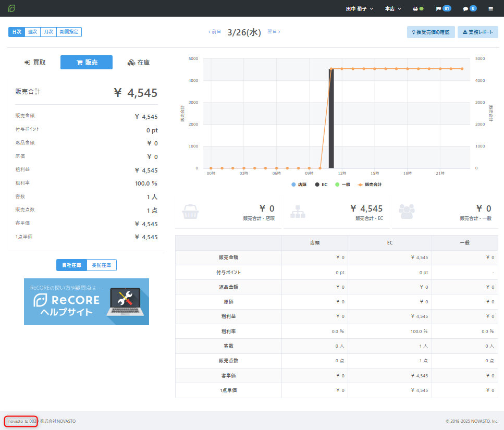Screen dimensions: 504x430
Task: Expand the 本店 store dropdown
Action: 393,9
